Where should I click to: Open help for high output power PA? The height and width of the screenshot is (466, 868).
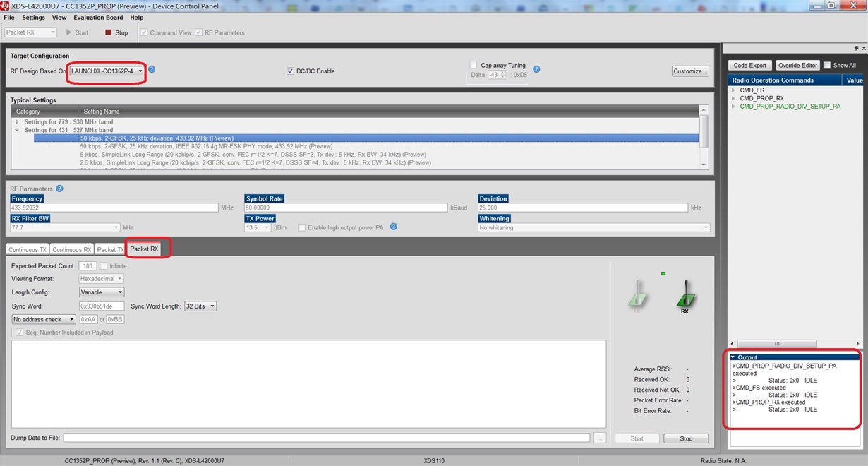point(394,227)
